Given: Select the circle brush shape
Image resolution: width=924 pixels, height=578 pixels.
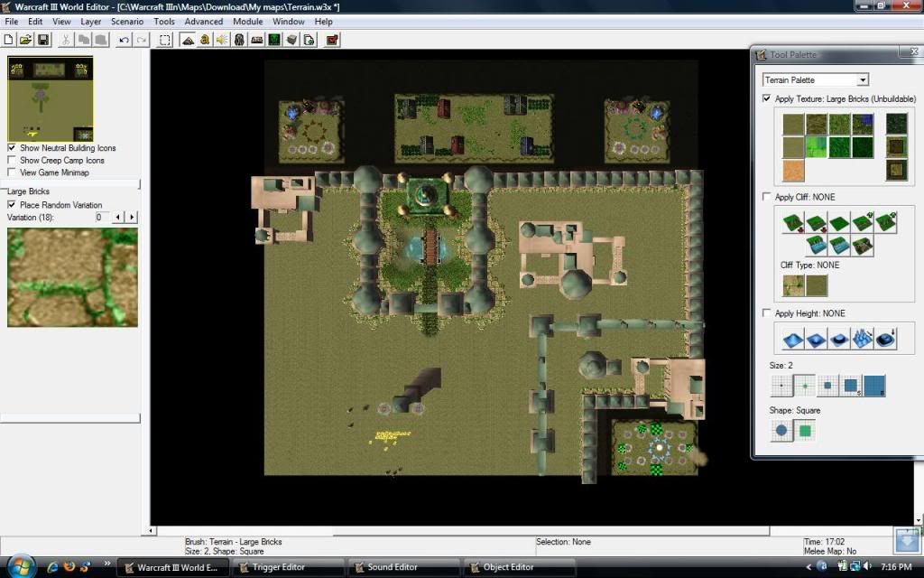Looking at the screenshot, I should (781, 431).
